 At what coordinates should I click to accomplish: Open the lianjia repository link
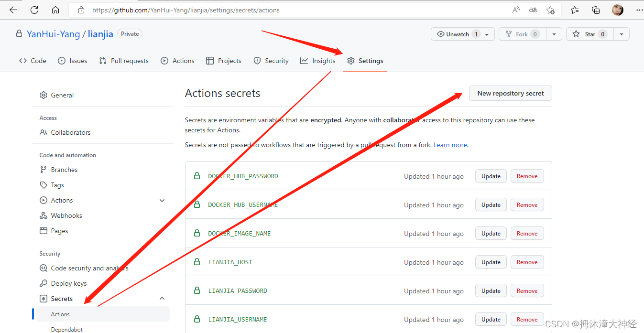tap(100, 34)
